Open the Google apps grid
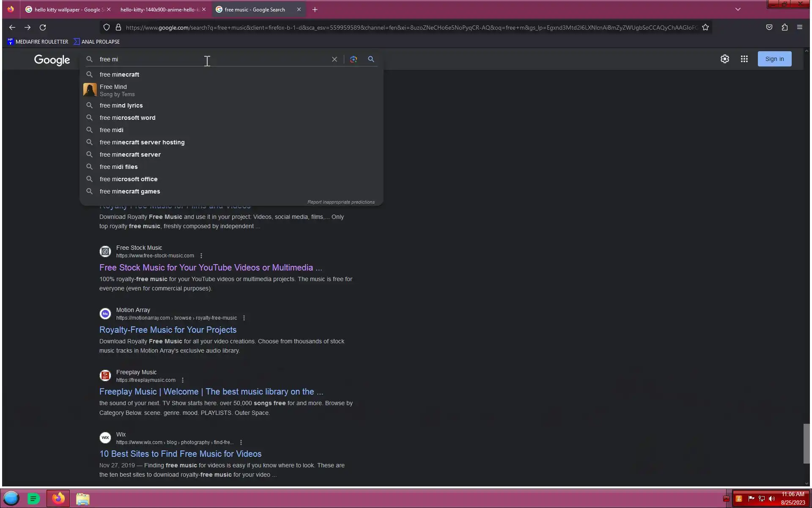 pyautogui.click(x=744, y=59)
